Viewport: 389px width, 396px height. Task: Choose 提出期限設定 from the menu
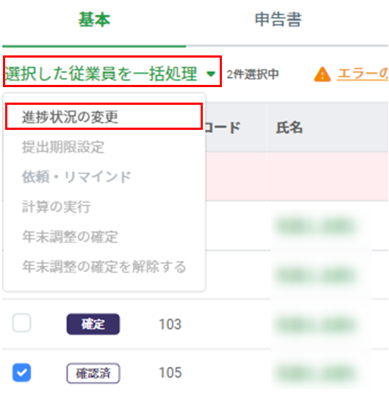click(63, 147)
